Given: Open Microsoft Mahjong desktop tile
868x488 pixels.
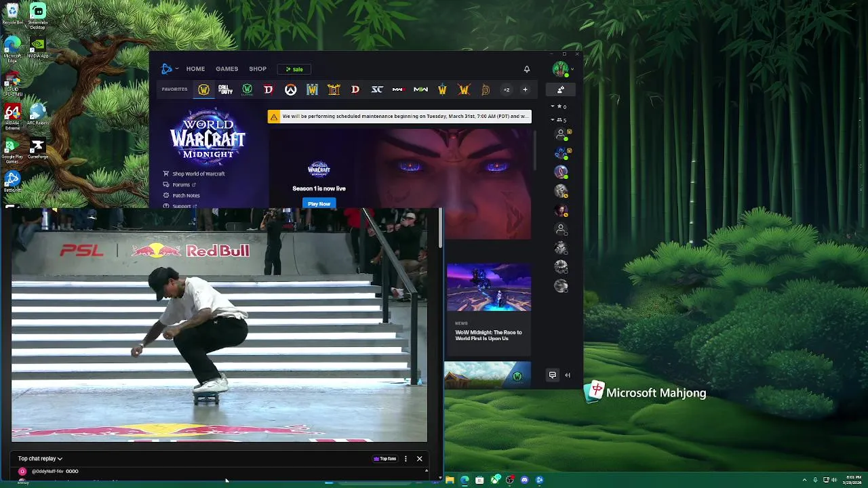Looking at the screenshot, I should coord(645,392).
